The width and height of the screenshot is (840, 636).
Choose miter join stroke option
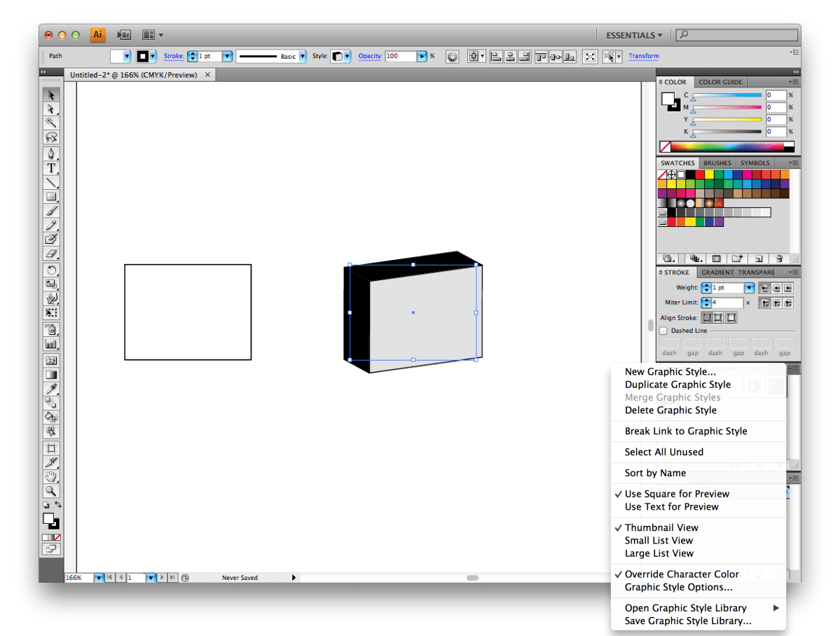point(764,303)
